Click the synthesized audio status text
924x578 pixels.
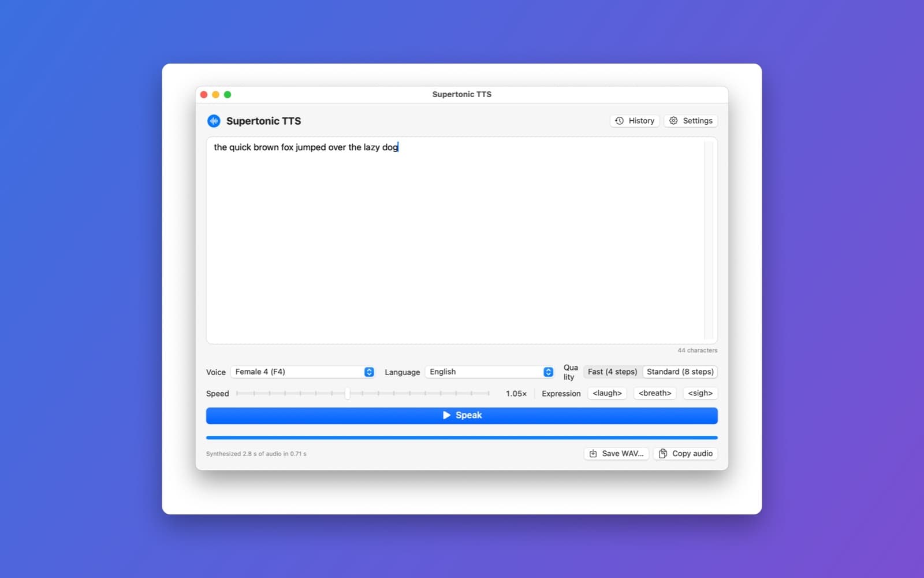click(x=256, y=454)
